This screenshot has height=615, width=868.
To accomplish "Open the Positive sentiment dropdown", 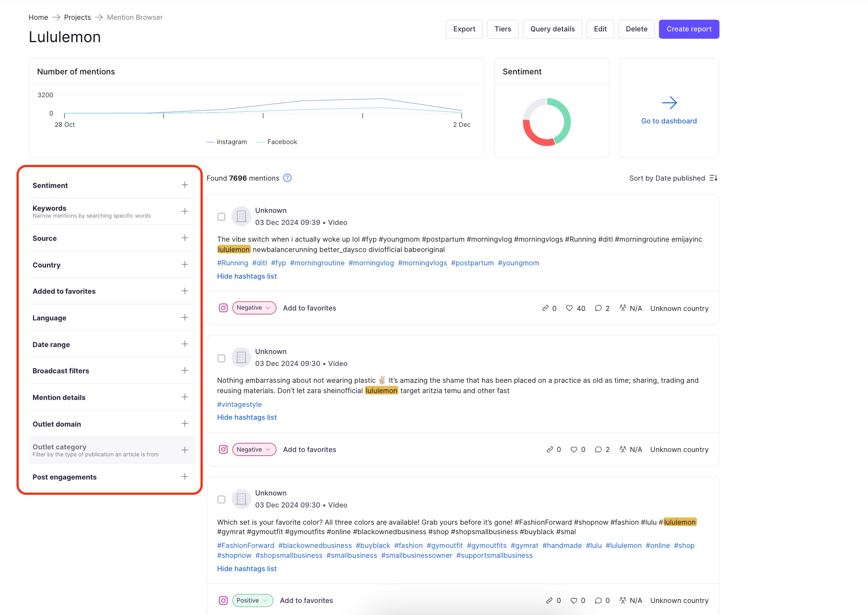I will tap(253, 600).
